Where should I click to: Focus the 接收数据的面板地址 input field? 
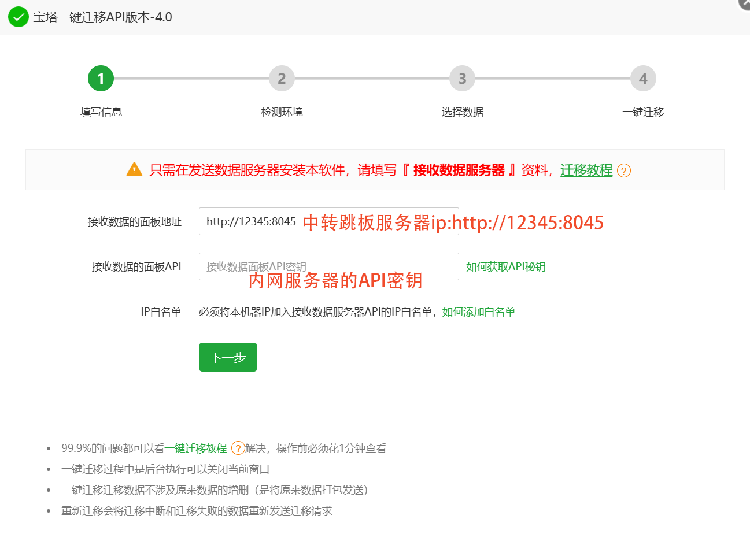(x=328, y=221)
